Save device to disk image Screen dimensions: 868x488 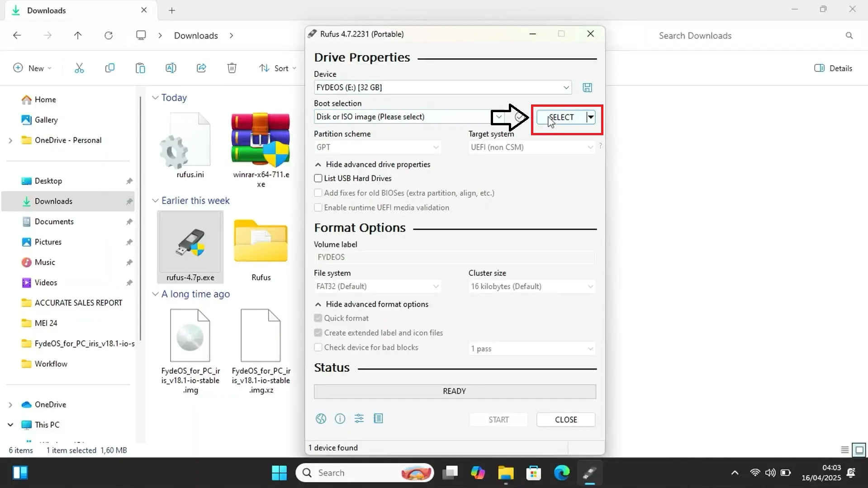click(587, 87)
